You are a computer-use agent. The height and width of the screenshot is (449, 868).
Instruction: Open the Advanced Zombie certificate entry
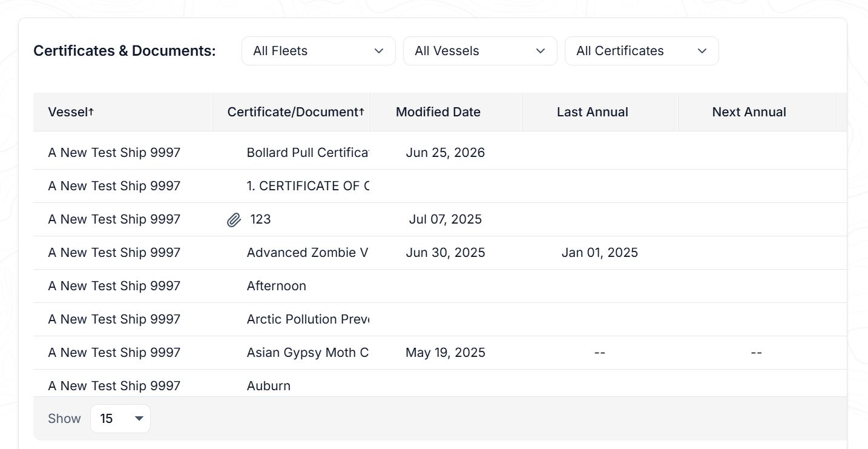pos(308,253)
